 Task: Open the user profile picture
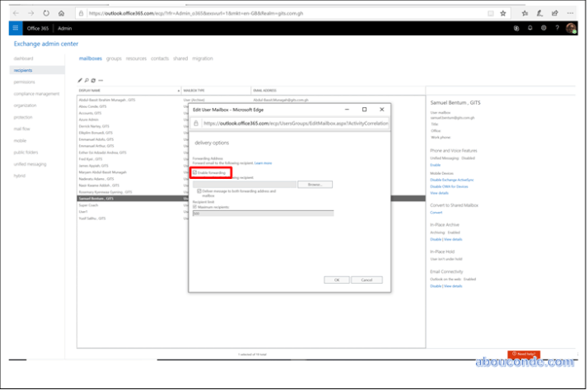pos(572,28)
